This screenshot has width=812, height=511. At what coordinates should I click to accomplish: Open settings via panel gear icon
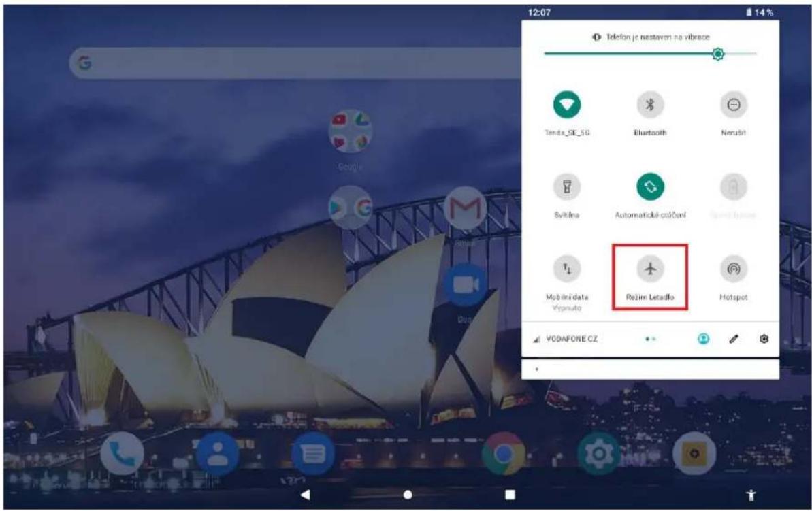coord(764,339)
